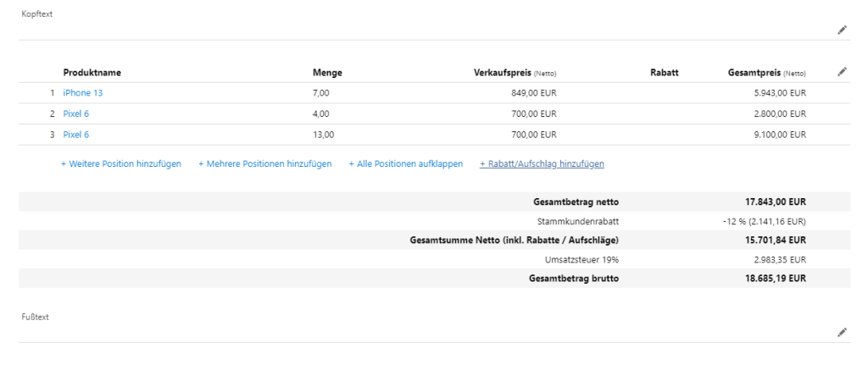Click into the Kopftext field
This screenshot has width=868, height=365.
pyautogui.click(x=424, y=30)
